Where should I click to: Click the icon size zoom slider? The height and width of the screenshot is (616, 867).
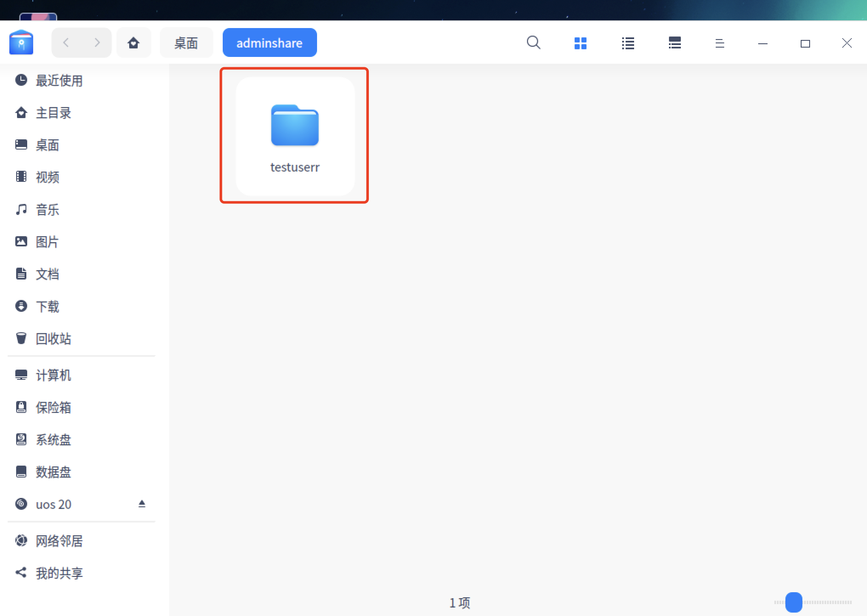(x=793, y=602)
